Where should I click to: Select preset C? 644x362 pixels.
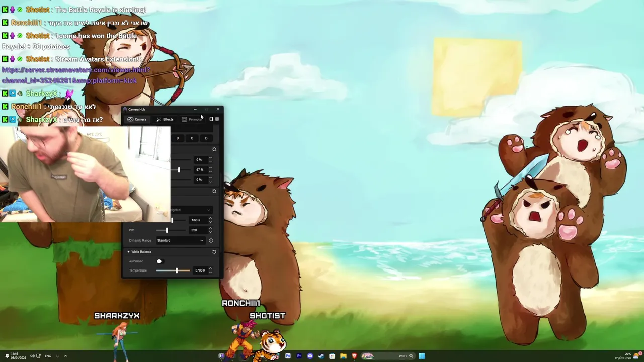pos(192,138)
